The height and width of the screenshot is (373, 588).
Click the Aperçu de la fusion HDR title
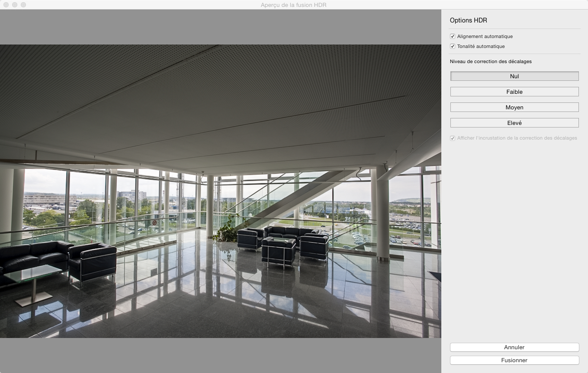(294, 5)
